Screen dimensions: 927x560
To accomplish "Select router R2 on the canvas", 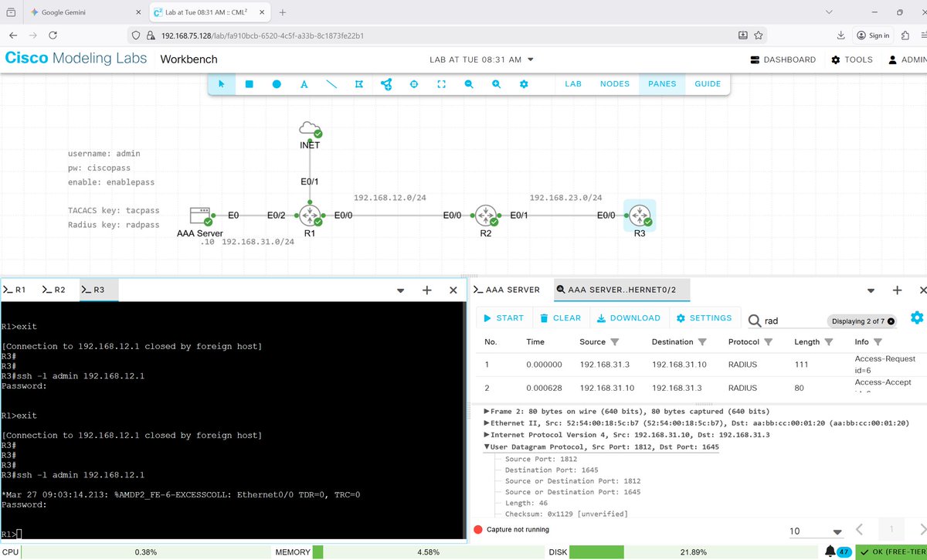I will (x=485, y=216).
